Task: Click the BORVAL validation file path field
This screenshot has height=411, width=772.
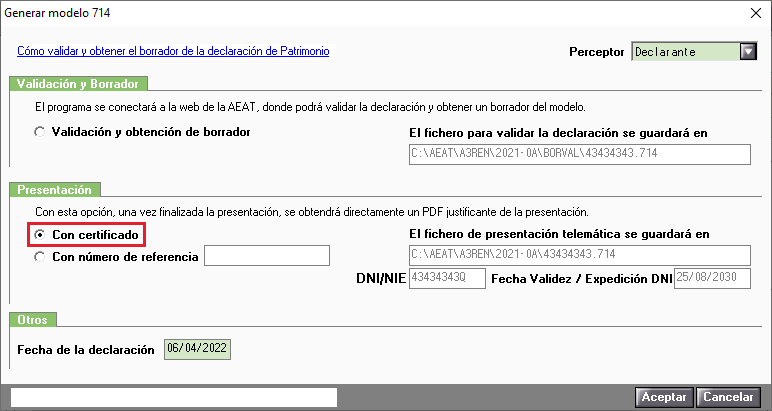Action: [x=579, y=154]
